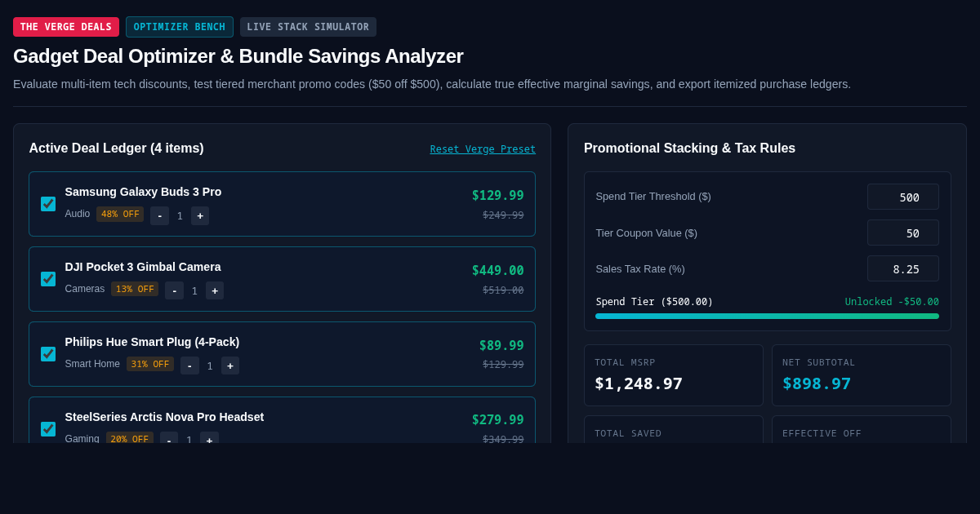Click the Spend Tier ($500.00) label
The height and width of the screenshot is (514, 980).
(654, 302)
